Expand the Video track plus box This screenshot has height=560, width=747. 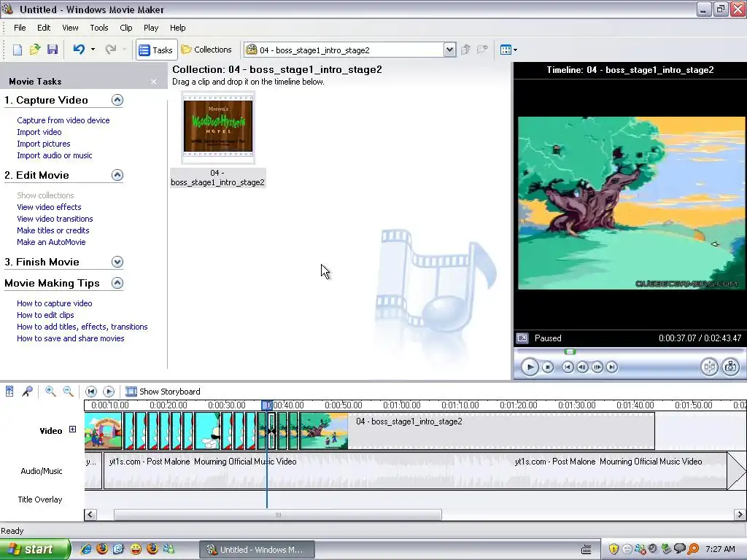tap(72, 429)
